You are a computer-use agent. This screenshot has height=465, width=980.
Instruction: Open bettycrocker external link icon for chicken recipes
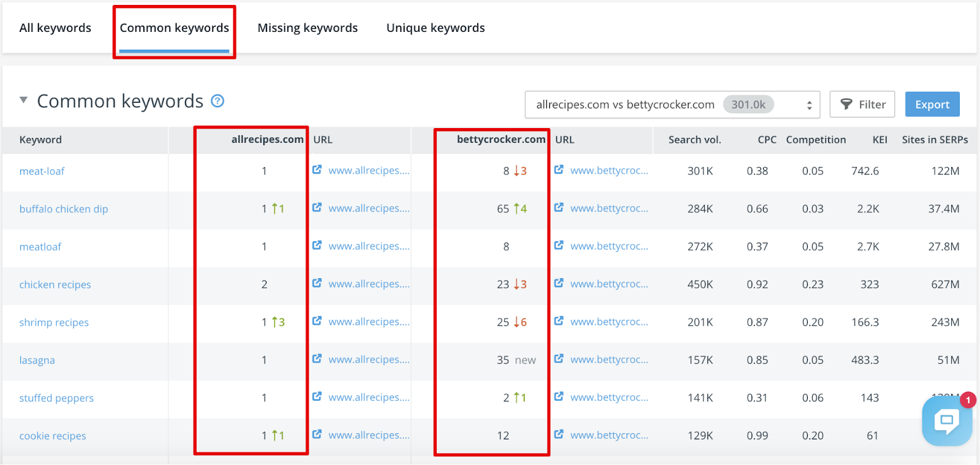point(559,284)
